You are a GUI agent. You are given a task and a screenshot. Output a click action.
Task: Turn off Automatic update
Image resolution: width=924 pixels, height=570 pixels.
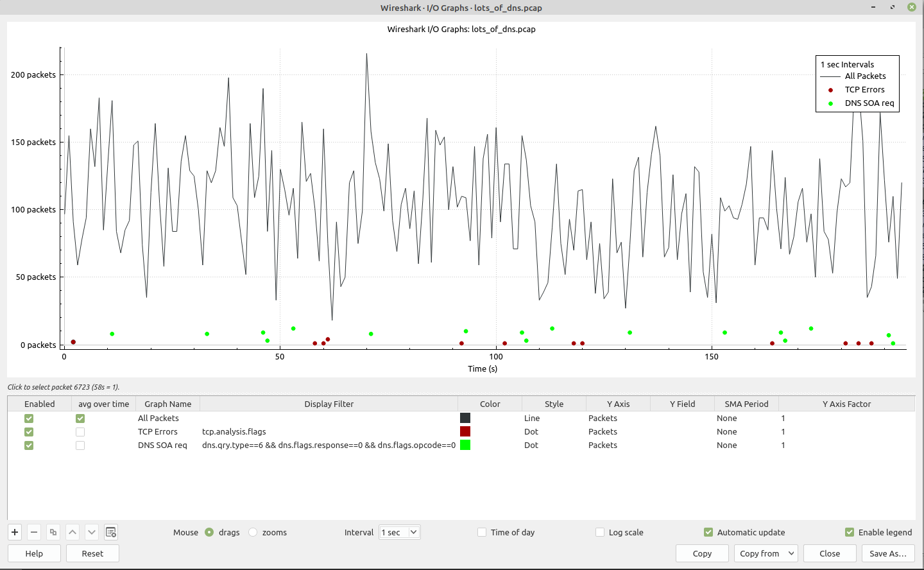[708, 532]
